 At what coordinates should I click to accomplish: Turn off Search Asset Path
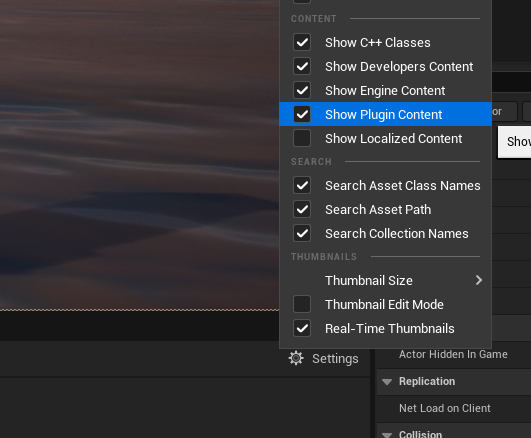pos(302,209)
